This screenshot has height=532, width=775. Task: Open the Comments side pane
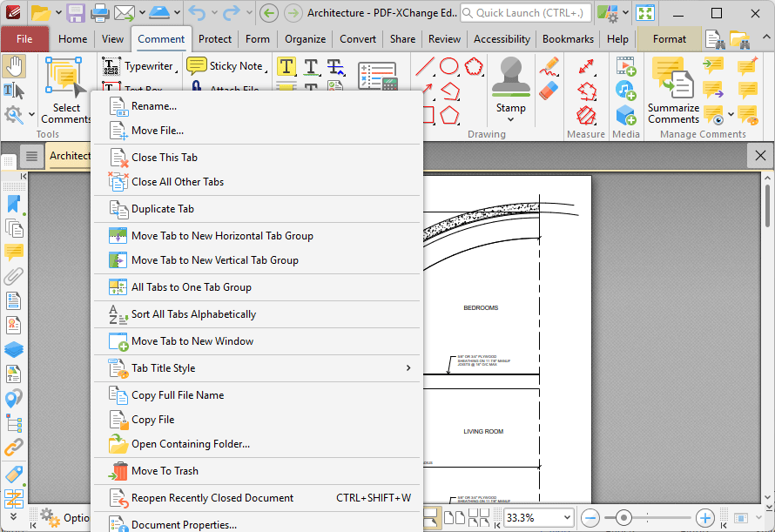coord(14,253)
